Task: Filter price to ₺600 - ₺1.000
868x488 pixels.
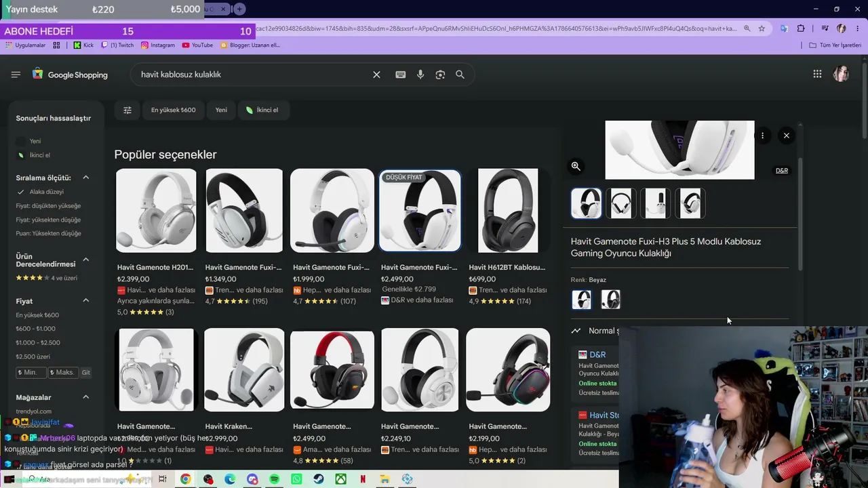Action: click(x=36, y=329)
